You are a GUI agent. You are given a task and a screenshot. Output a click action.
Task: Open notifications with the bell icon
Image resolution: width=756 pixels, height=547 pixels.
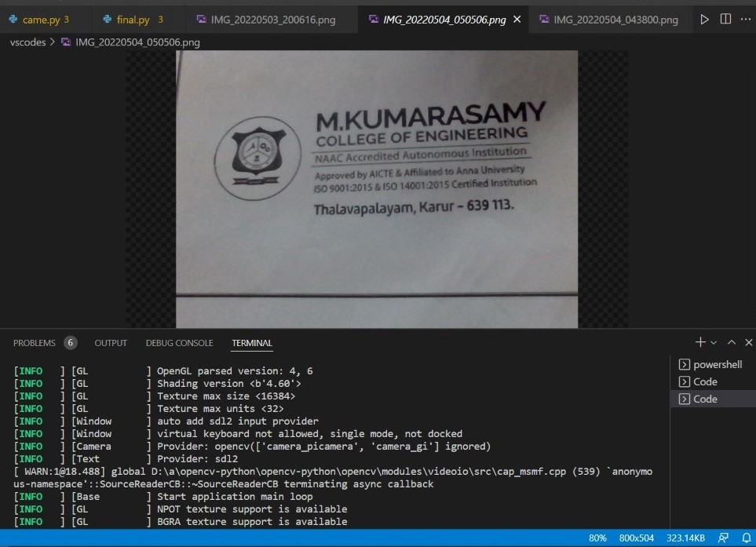point(746,538)
